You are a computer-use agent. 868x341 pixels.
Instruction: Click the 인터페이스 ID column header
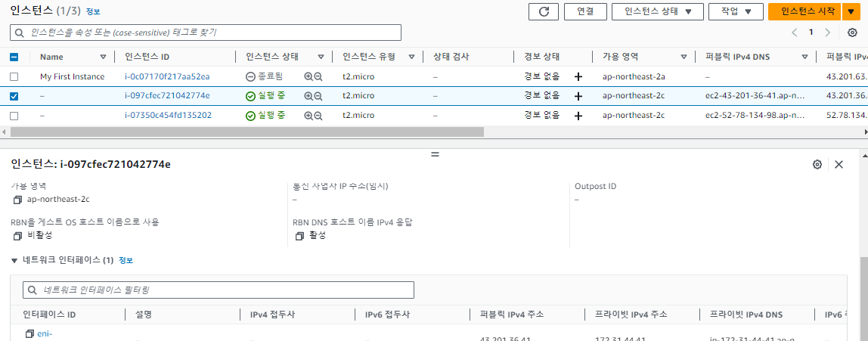(x=49, y=315)
